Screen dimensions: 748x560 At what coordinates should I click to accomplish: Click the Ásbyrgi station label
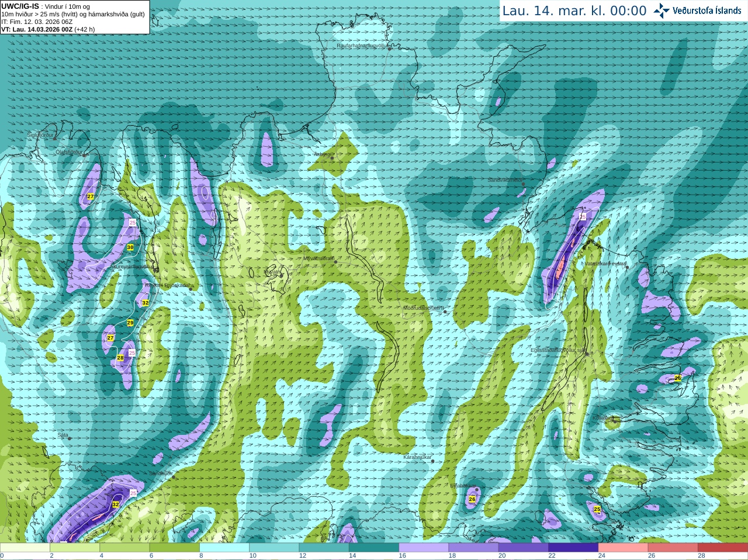(322, 155)
